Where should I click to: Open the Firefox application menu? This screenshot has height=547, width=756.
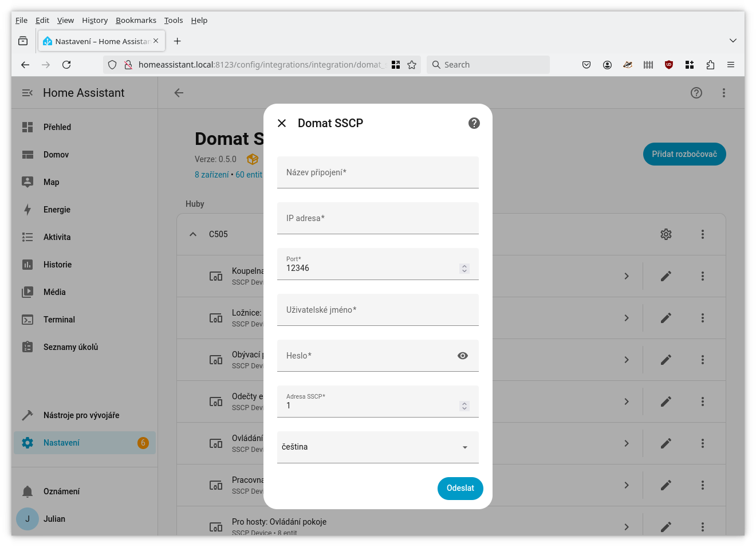tap(731, 65)
